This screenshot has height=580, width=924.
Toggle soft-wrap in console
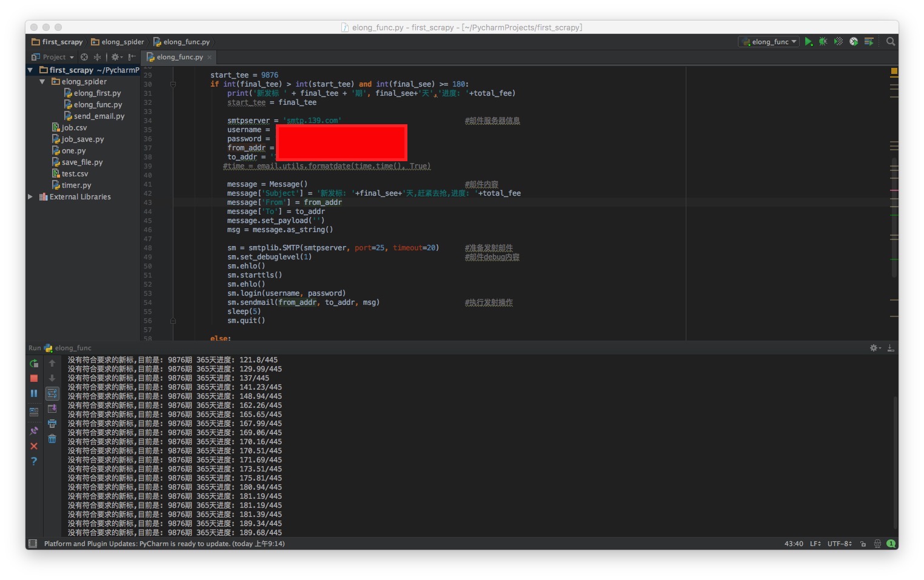[52, 393]
